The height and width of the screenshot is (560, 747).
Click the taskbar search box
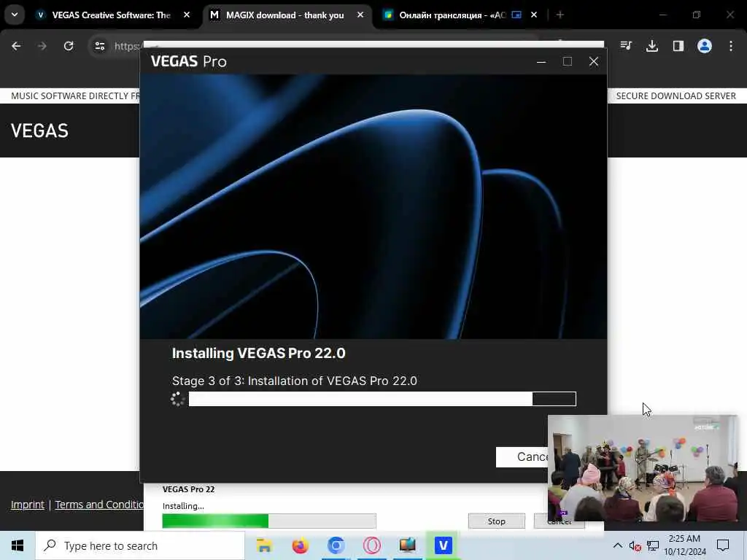click(140, 545)
